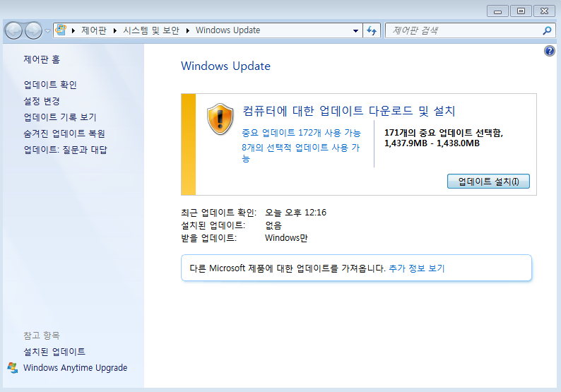The image size is (561, 392).
Task: Open 숨겨진 업데이트 복원
Action: point(64,133)
